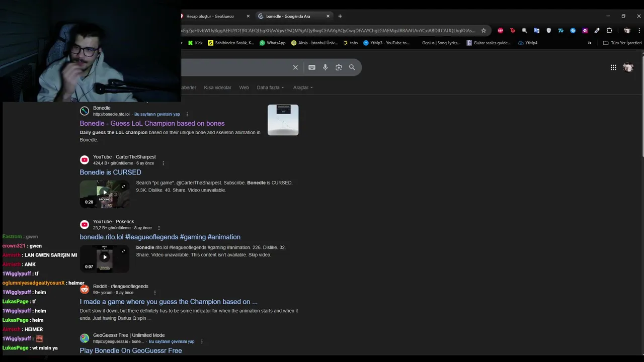Open the 7TV extension icon

point(560,30)
